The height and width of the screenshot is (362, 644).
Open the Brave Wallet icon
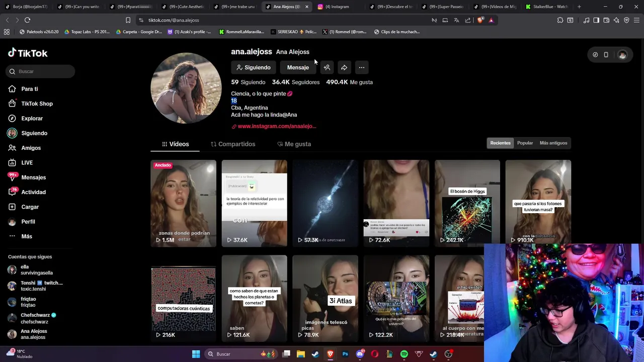point(606,20)
